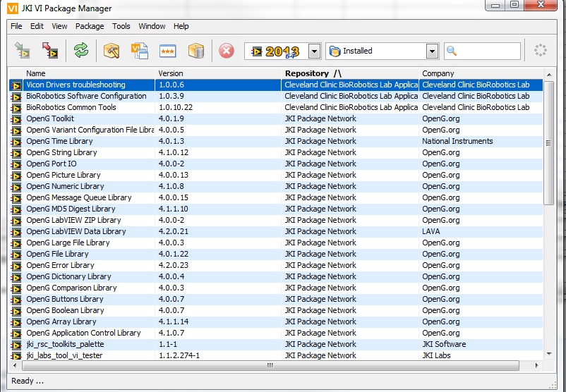Open the Tools menu
The width and height of the screenshot is (566, 392).
click(x=121, y=26)
